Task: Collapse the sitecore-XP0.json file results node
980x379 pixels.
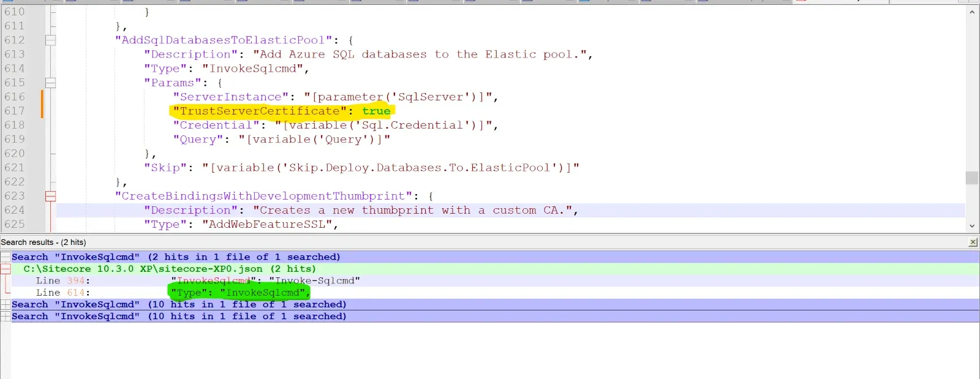Action: point(6,269)
